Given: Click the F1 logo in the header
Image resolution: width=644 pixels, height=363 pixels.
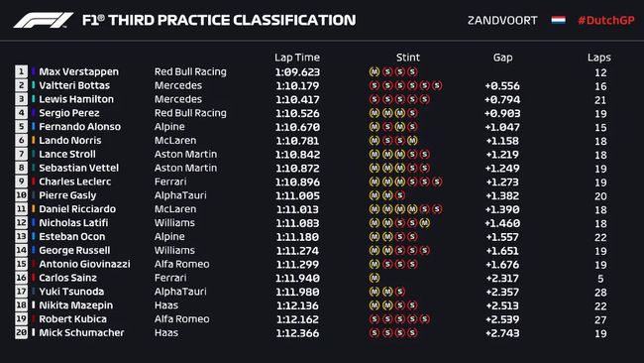Looking at the screenshot, I should point(44,20).
